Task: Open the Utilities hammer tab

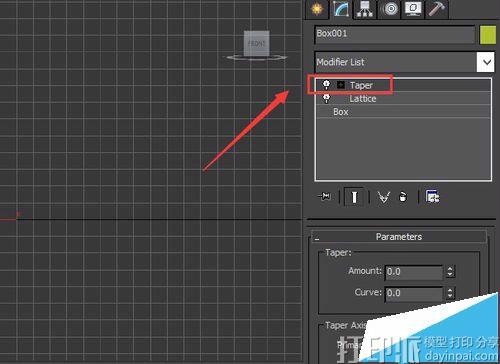Action: click(437, 9)
